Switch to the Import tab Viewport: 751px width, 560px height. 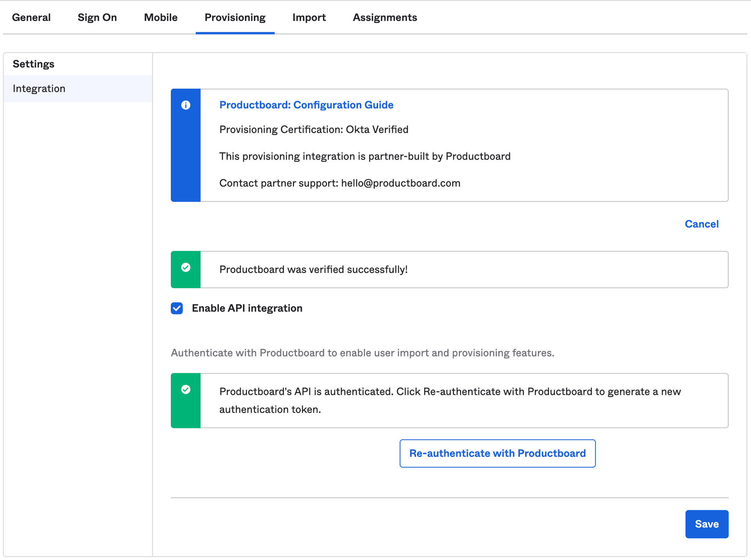click(x=309, y=17)
